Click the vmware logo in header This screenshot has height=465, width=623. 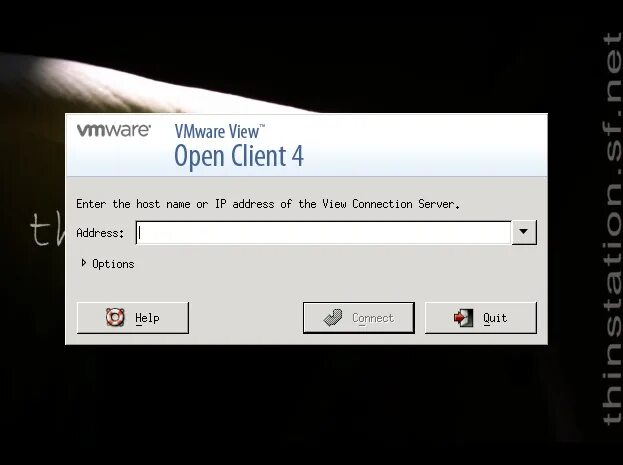point(114,130)
